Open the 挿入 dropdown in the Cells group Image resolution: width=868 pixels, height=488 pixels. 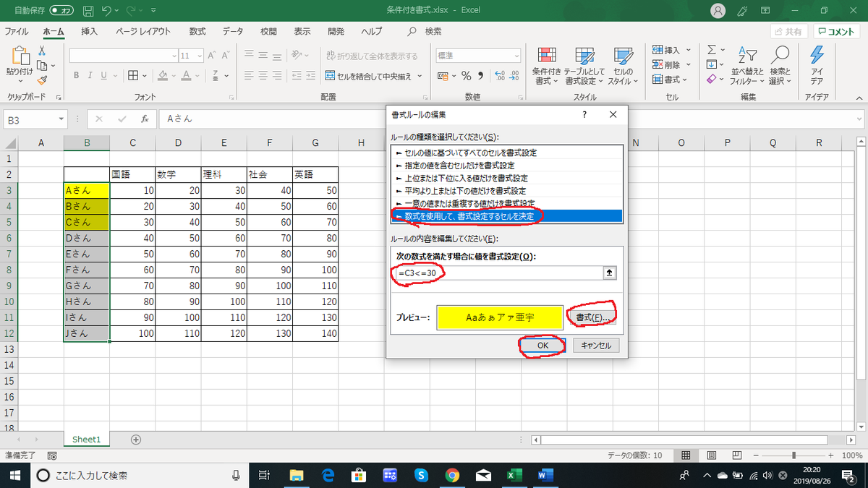[x=672, y=49]
